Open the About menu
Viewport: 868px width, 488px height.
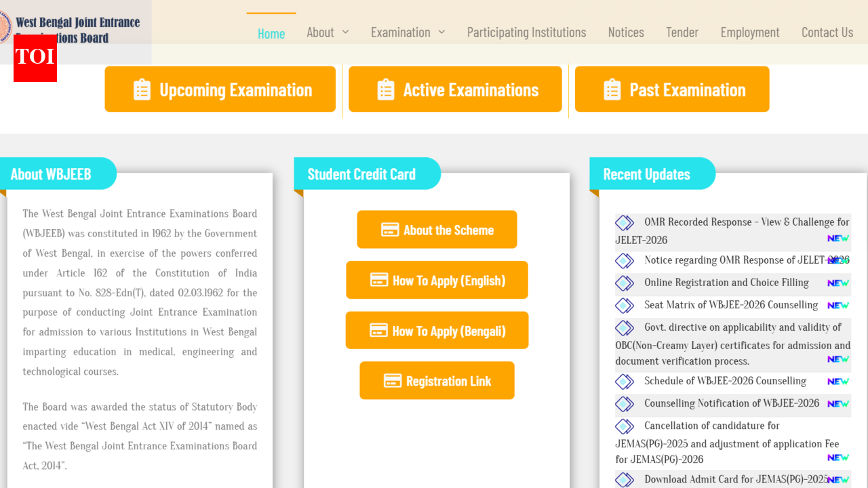pos(320,32)
